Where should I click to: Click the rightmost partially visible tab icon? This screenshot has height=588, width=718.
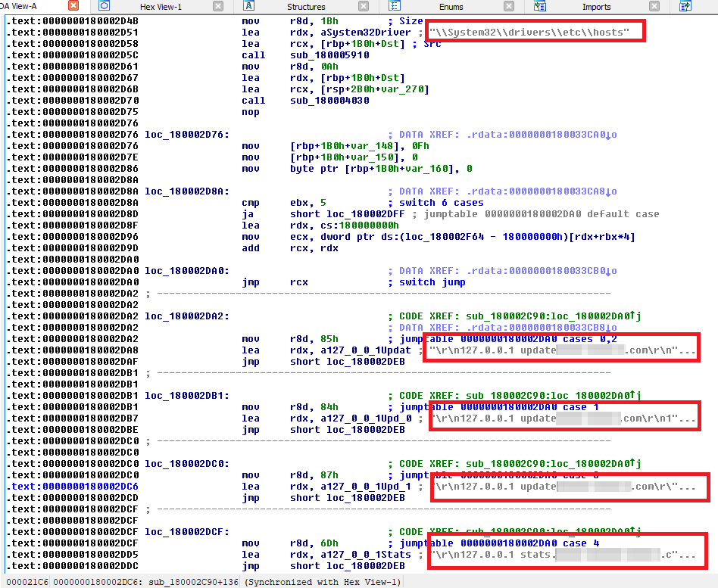pyautogui.click(x=685, y=6)
